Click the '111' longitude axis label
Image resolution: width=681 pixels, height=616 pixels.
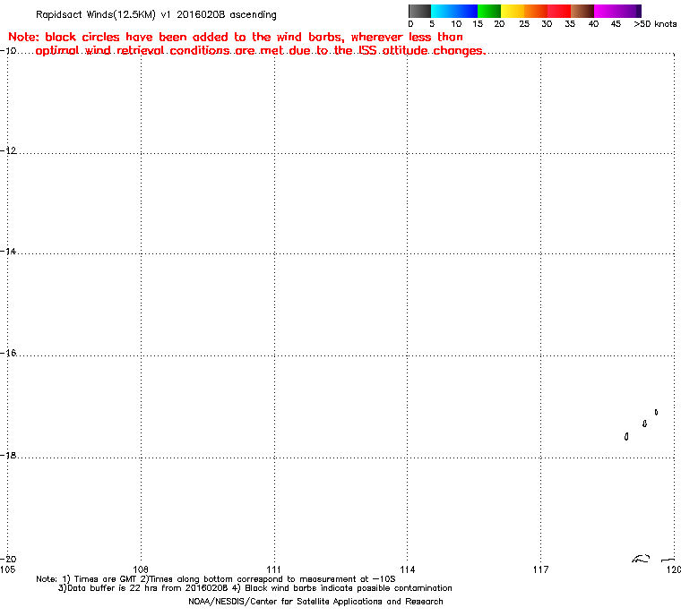click(x=273, y=569)
